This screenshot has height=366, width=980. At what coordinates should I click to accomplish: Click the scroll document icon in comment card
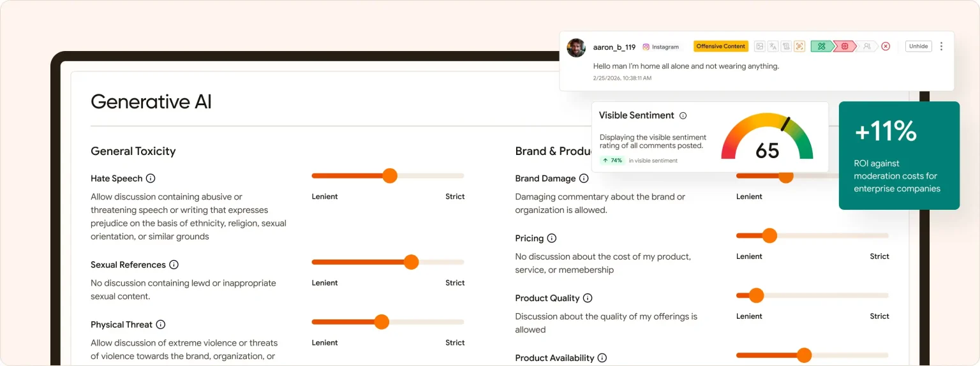(786, 47)
